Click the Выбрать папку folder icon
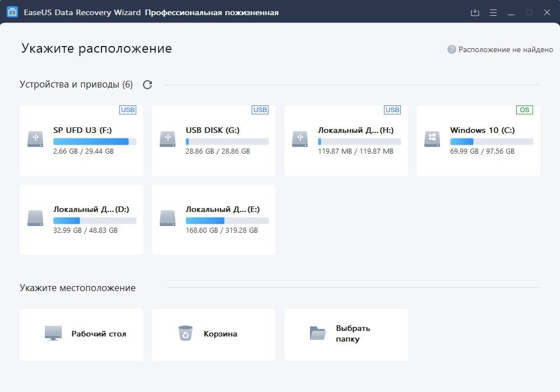The image size is (560, 392). [318, 334]
